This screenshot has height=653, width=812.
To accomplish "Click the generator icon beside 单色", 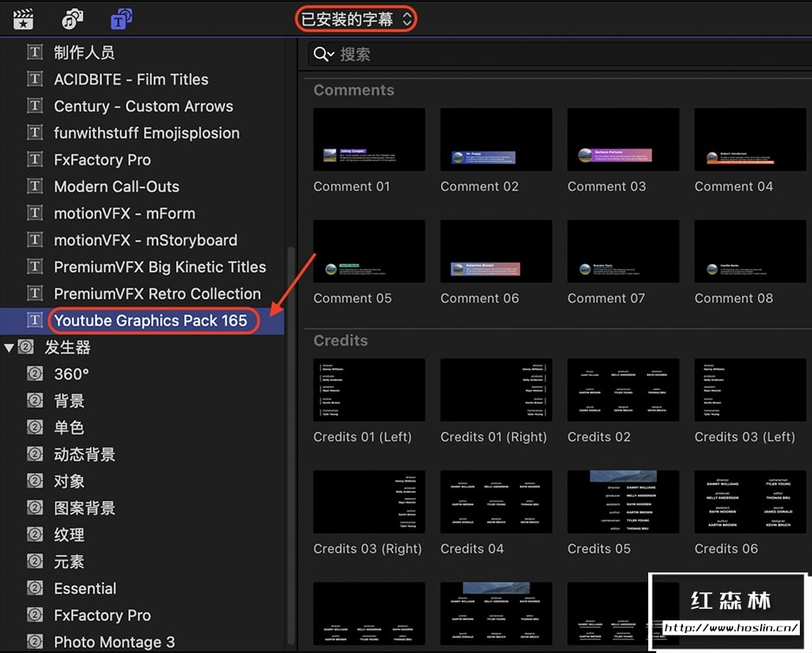I will [35, 428].
